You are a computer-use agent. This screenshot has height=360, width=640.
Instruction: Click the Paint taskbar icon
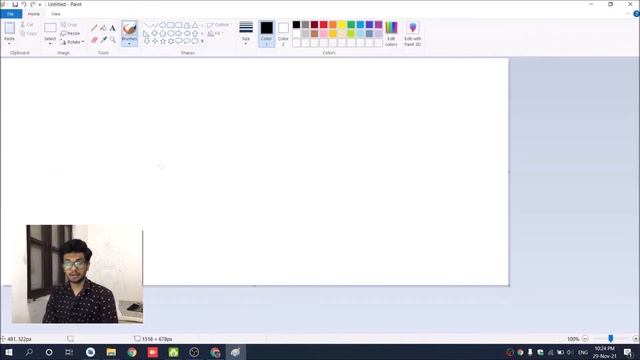[x=236, y=352]
